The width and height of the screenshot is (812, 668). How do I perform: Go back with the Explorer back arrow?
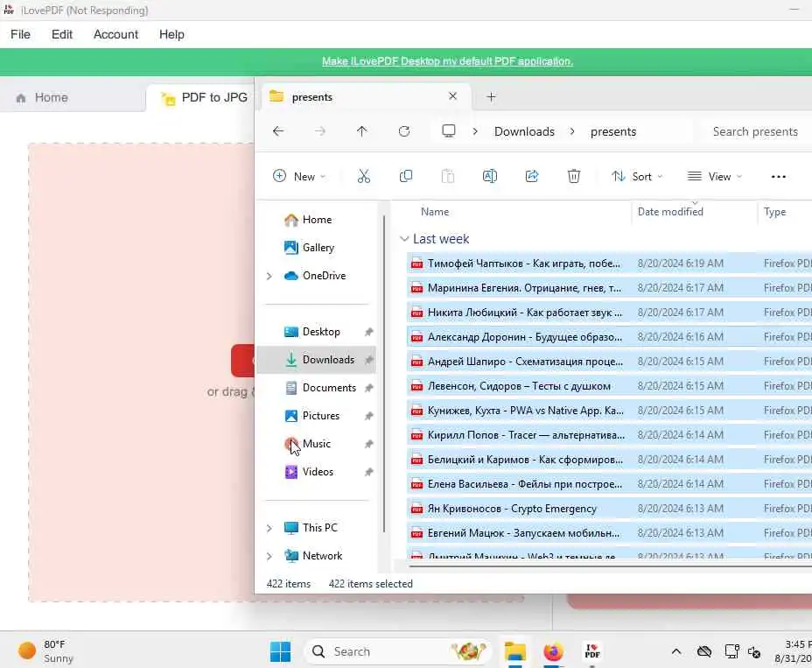pos(278,131)
